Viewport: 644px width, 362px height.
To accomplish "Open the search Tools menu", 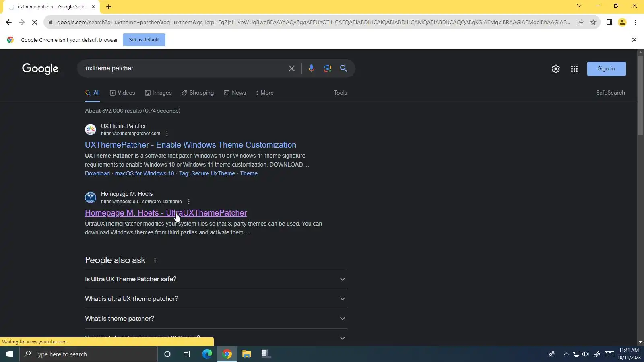I will point(341,93).
